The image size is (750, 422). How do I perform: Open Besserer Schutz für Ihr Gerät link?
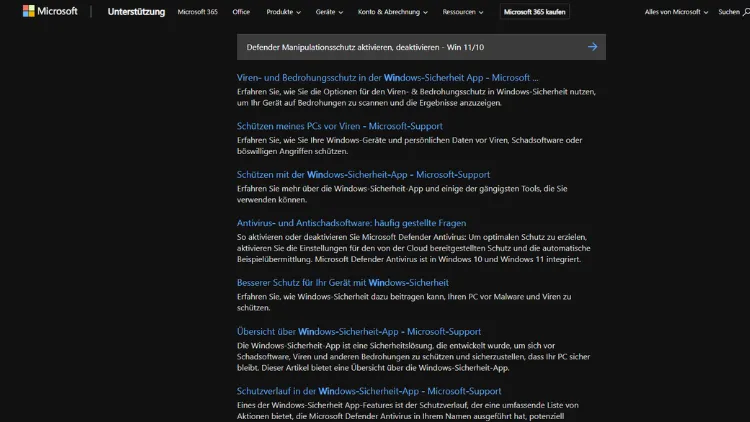tap(342, 283)
